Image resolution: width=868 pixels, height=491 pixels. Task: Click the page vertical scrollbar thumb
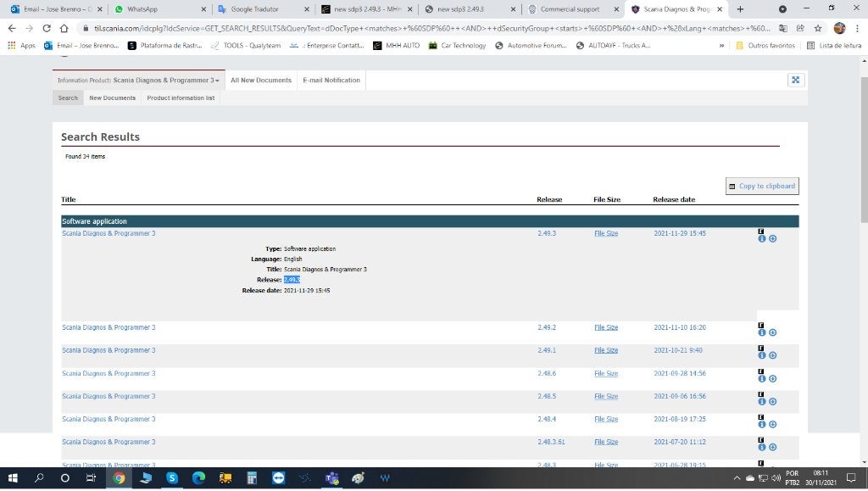(x=864, y=149)
